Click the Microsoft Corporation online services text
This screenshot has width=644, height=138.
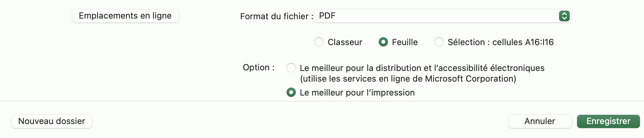pos(408,79)
